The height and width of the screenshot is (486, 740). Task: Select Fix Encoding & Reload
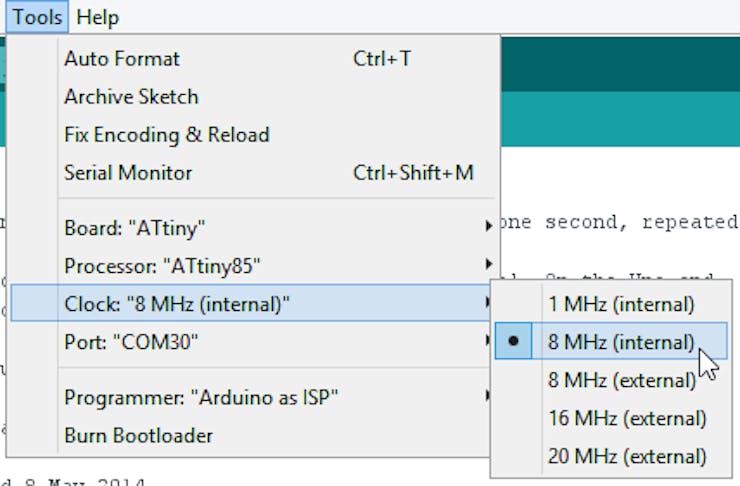coord(166,134)
